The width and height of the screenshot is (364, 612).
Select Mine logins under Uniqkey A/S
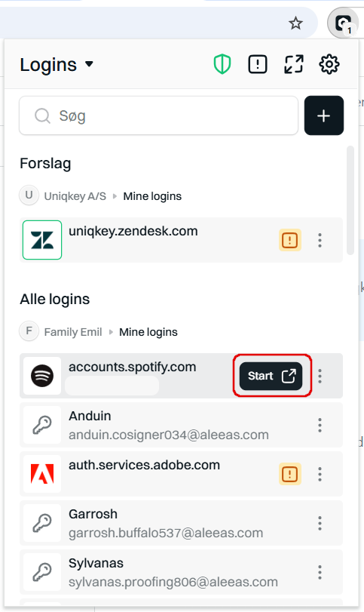[152, 196]
